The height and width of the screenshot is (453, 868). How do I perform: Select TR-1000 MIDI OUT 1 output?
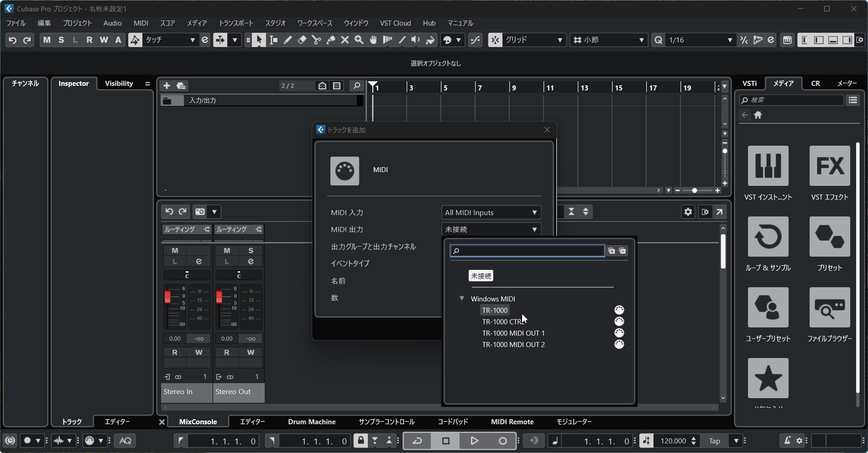click(513, 333)
